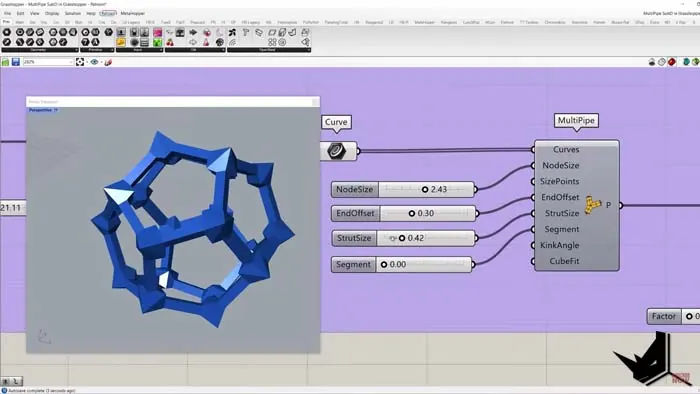Click the StrutSize slider label
700x394 pixels.
click(x=354, y=238)
